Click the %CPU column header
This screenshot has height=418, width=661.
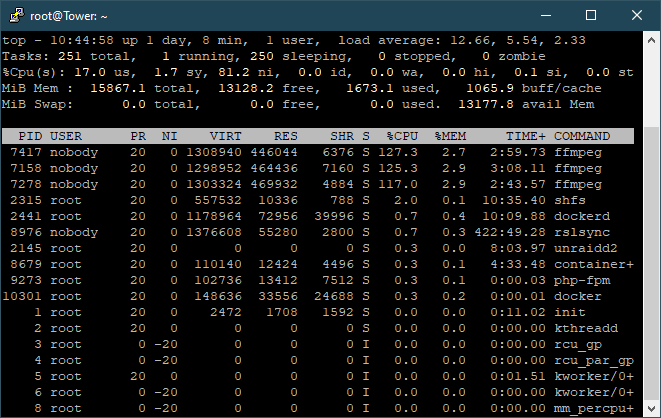tap(402, 136)
